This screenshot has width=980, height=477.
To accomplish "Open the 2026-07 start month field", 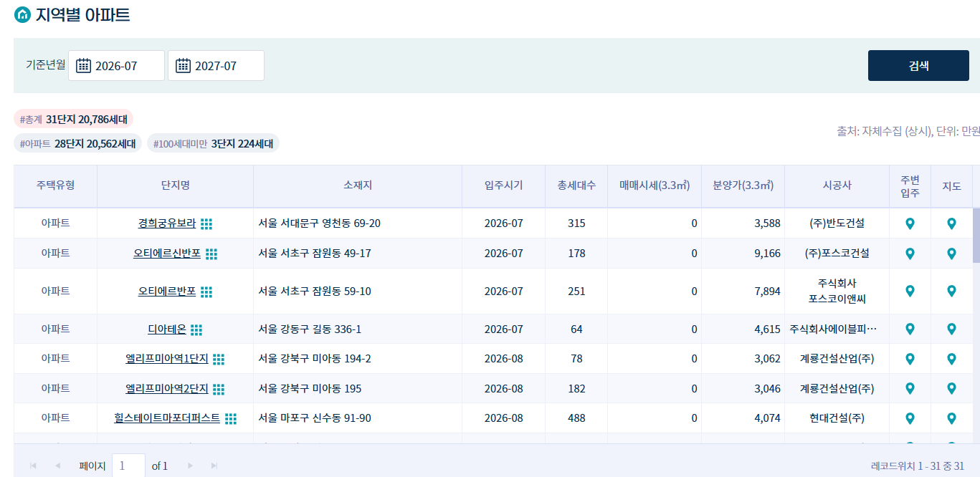I will (116, 66).
